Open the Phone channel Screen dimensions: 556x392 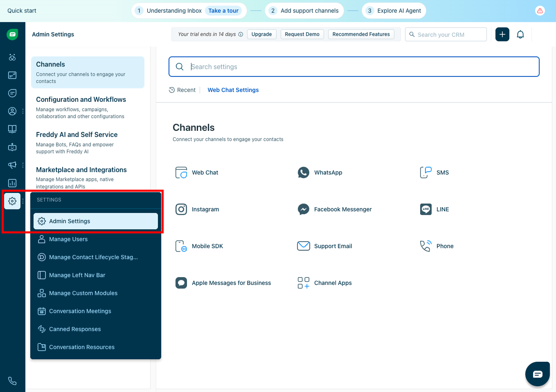point(437,246)
